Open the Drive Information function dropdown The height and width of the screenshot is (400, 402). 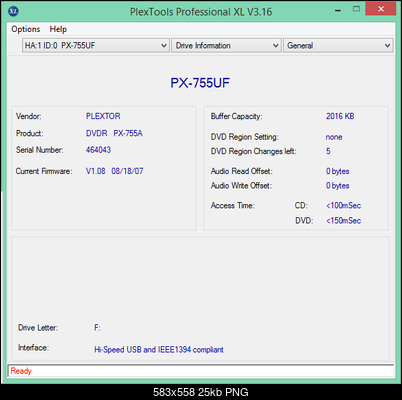[226, 45]
